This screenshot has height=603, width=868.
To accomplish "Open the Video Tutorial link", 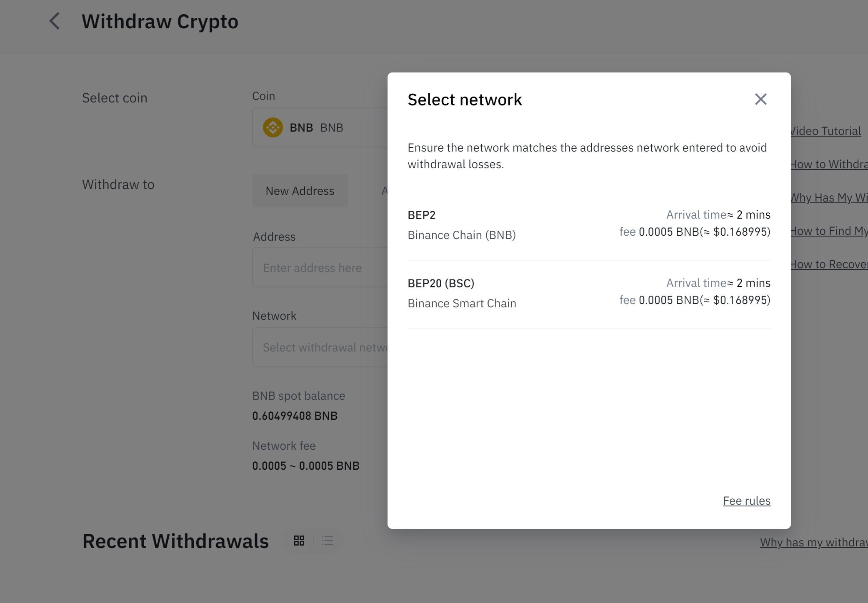I will (825, 131).
